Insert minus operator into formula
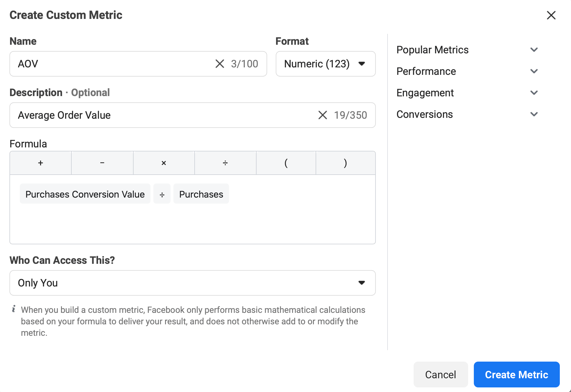The height and width of the screenshot is (392, 571). tap(102, 163)
